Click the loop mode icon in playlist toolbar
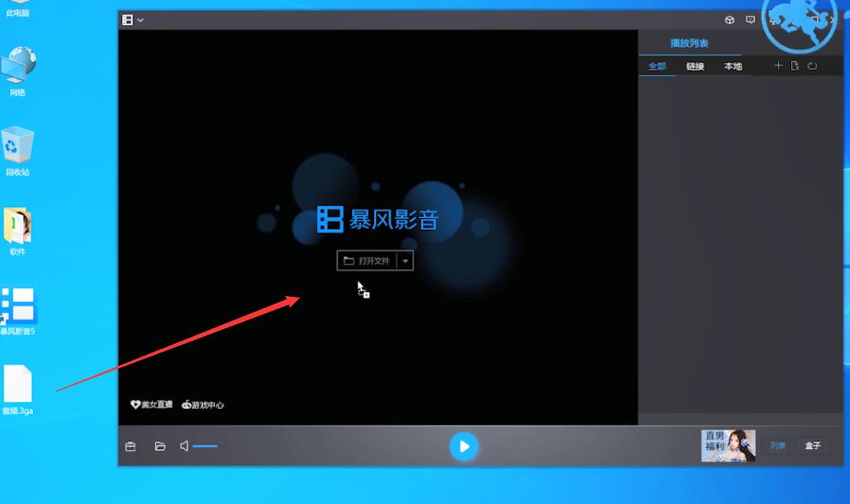Screen dimensions: 850x504 pyautogui.click(x=812, y=66)
